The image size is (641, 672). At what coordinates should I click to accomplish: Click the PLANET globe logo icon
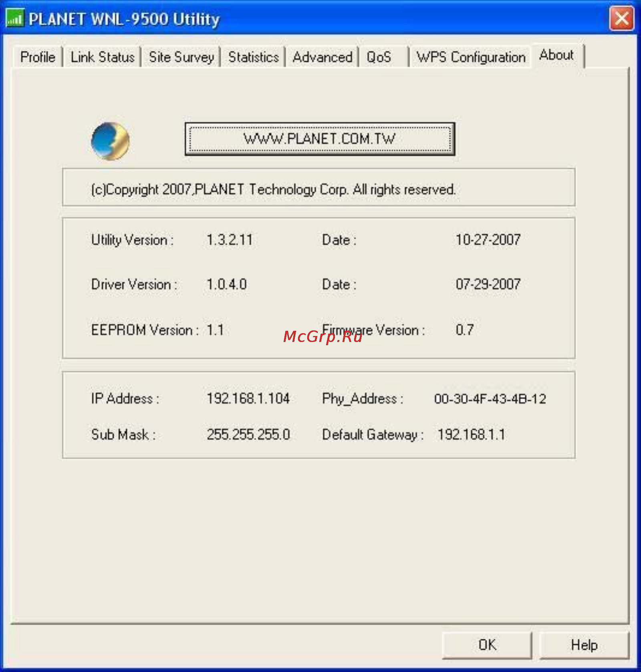click(x=110, y=141)
